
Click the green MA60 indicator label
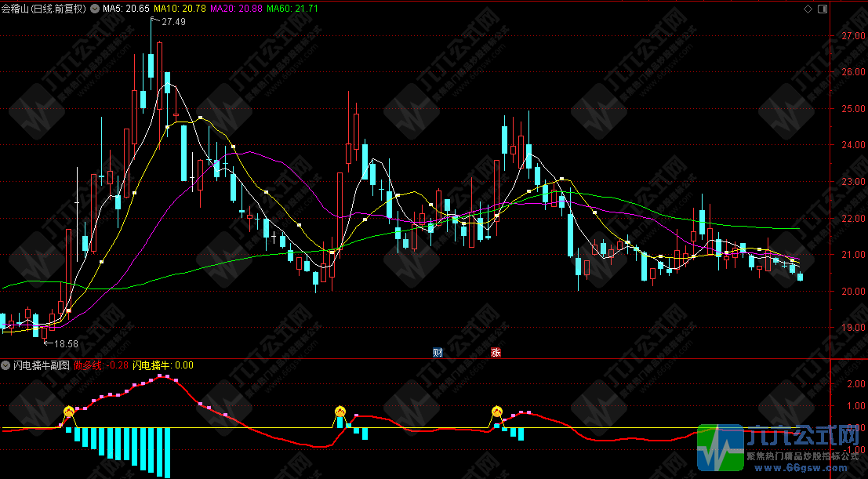point(292,8)
